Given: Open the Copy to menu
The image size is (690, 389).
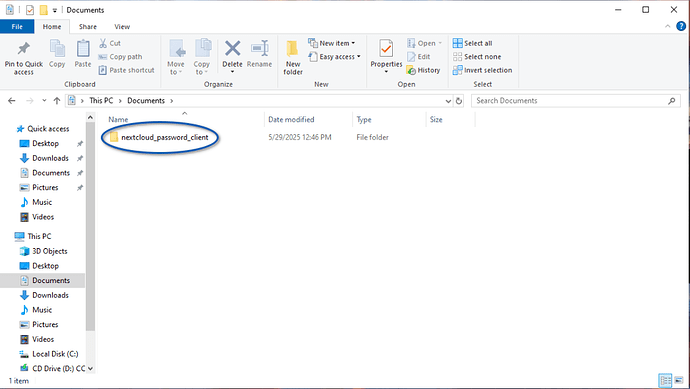Looking at the screenshot, I should tap(202, 57).
